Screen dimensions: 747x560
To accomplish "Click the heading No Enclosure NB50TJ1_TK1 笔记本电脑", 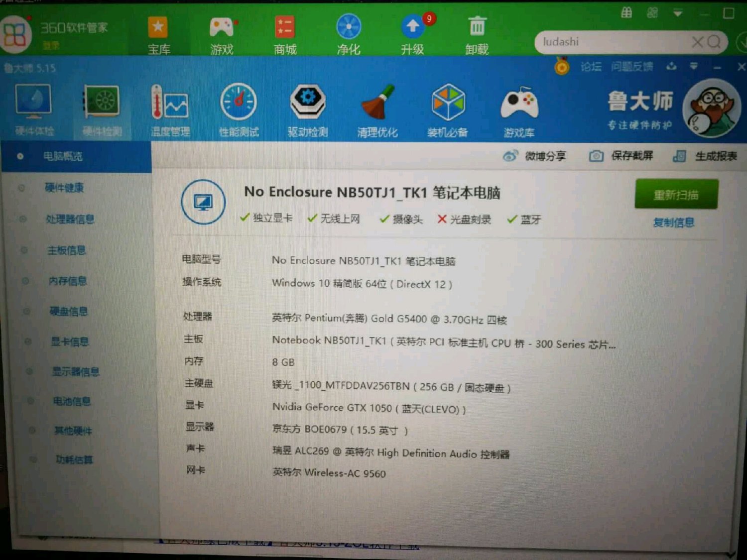I will pos(372,192).
